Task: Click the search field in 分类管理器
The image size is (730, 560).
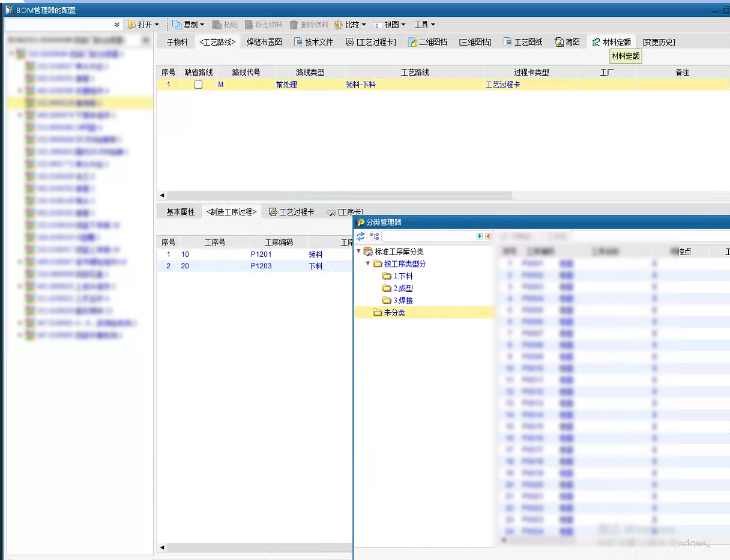Action: [429, 236]
